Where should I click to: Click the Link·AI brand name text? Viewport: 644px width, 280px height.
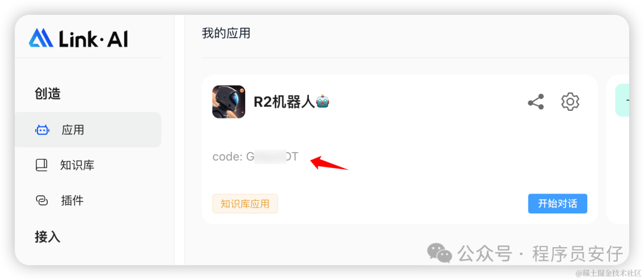click(94, 39)
